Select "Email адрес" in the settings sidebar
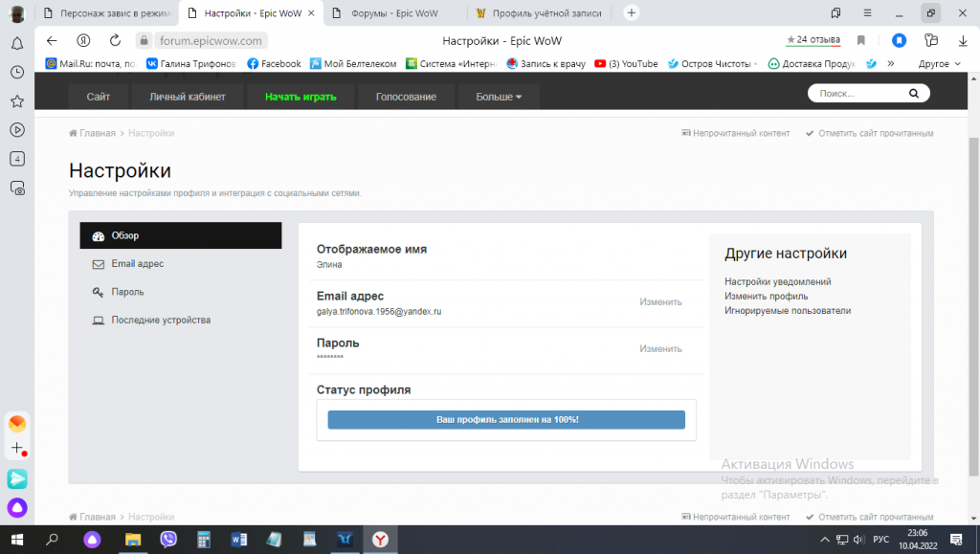The height and width of the screenshot is (554, 980). (137, 263)
